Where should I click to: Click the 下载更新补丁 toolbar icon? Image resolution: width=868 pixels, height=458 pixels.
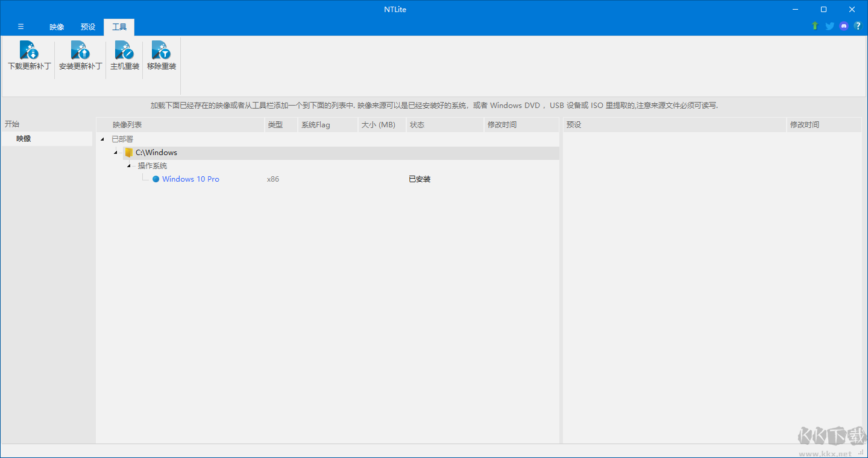(x=29, y=50)
